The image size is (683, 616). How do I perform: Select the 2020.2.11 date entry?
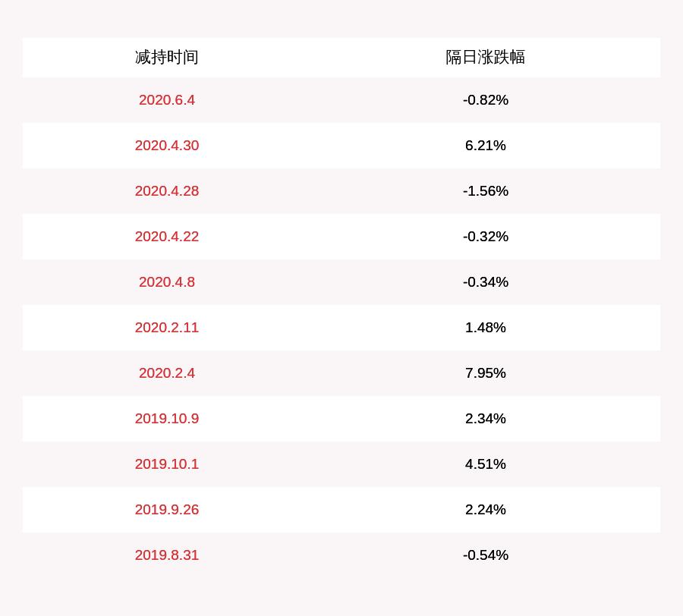pos(167,328)
